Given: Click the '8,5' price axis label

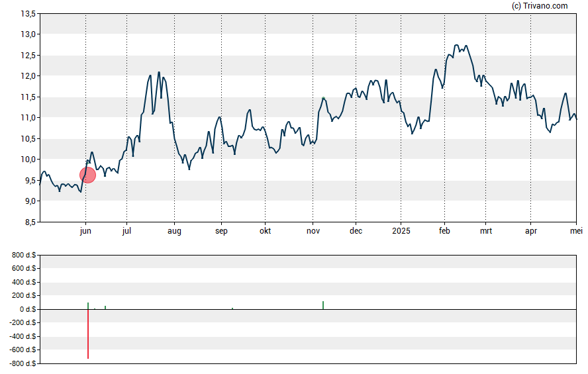Looking at the screenshot, I should pyautogui.click(x=30, y=222).
